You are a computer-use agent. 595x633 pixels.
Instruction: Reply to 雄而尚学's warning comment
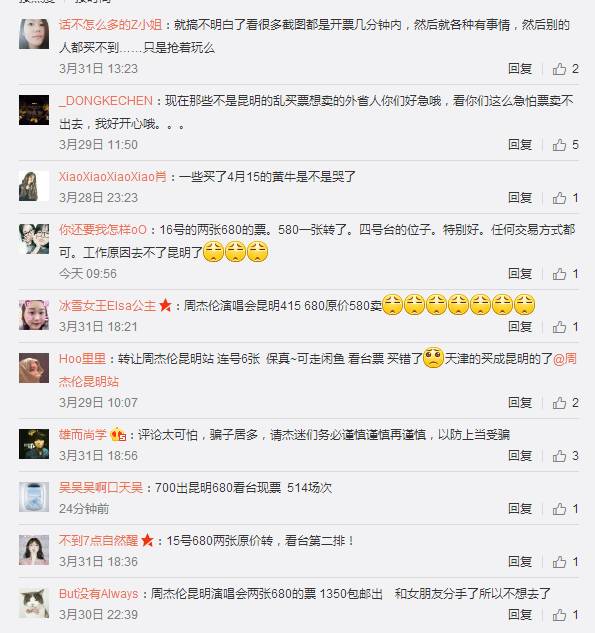tap(520, 455)
